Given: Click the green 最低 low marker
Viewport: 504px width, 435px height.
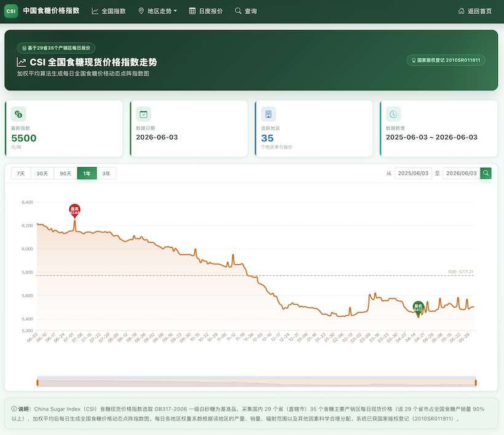Looking at the screenshot, I should point(418,308).
